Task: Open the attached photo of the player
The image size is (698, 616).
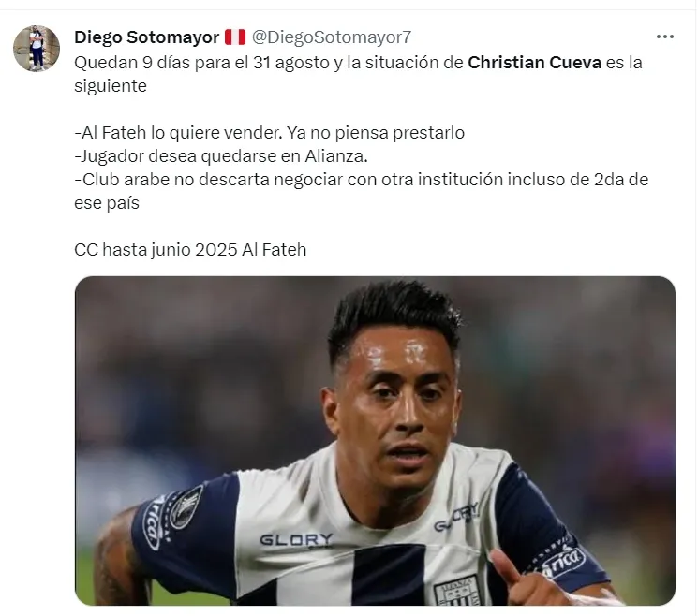Action: coord(375,440)
